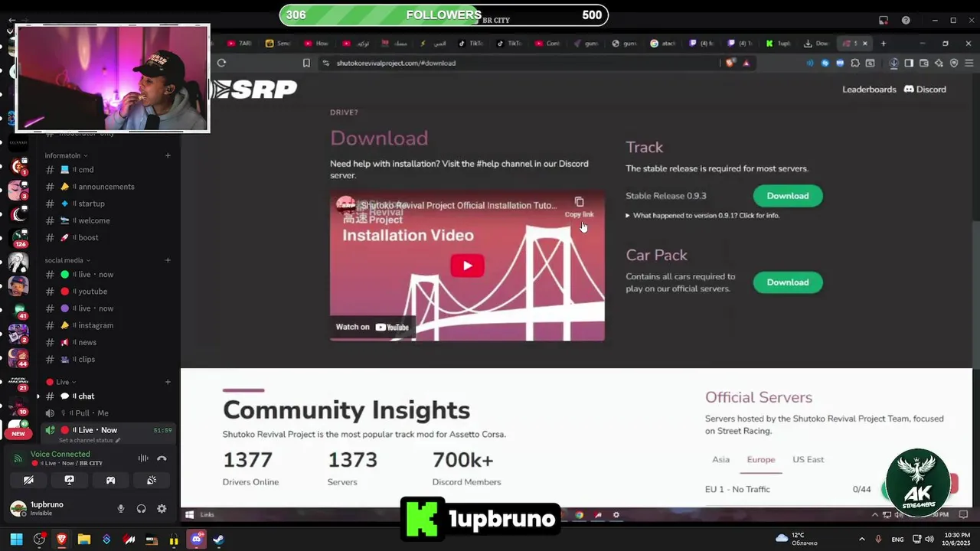
Task: Open browser extensions puzzle icon
Action: point(855,63)
